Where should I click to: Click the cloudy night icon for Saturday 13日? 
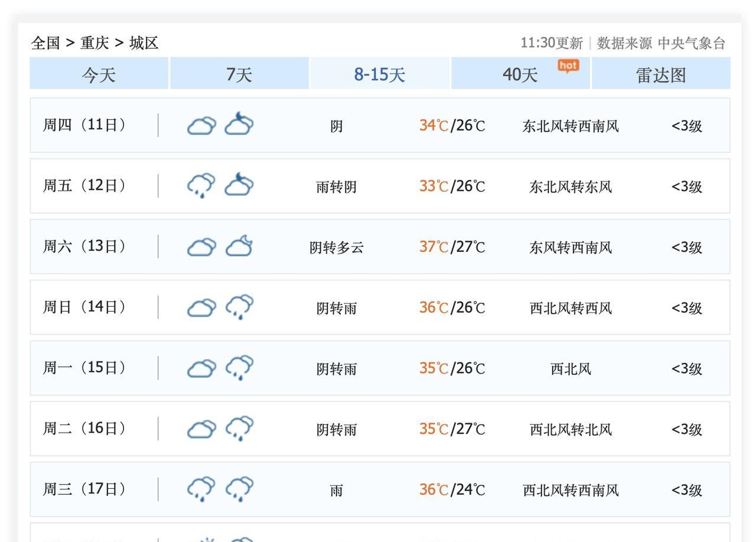pos(239,246)
